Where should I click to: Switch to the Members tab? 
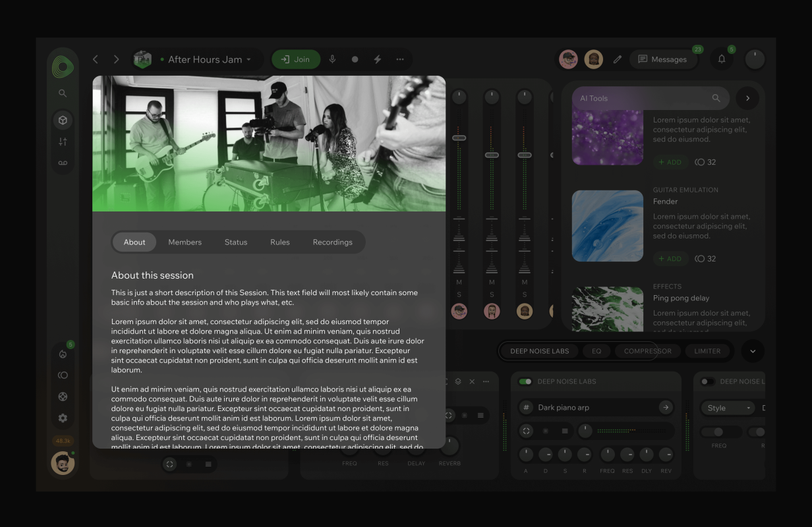(x=185, y=242)
